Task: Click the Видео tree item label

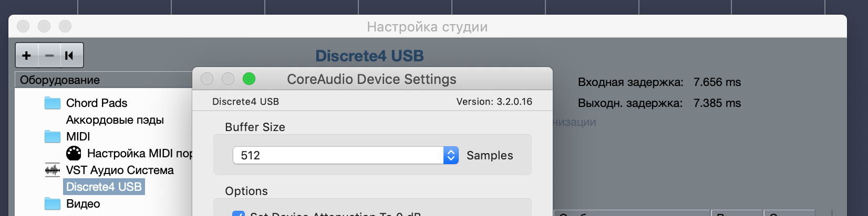Action: click(x=83, y=203)
